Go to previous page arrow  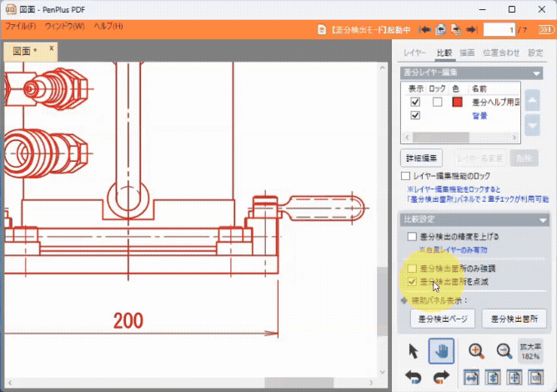pos(425,29)
